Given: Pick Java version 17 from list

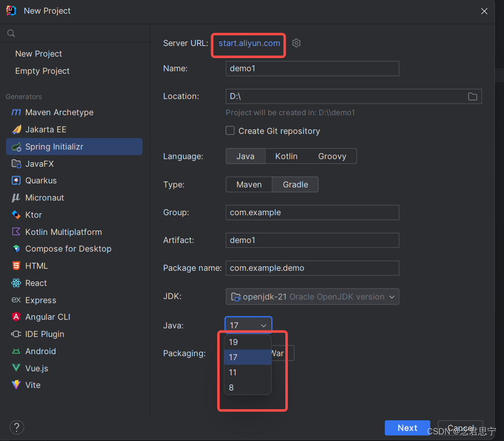Looking at the screenshot, I should click(247, 357).
